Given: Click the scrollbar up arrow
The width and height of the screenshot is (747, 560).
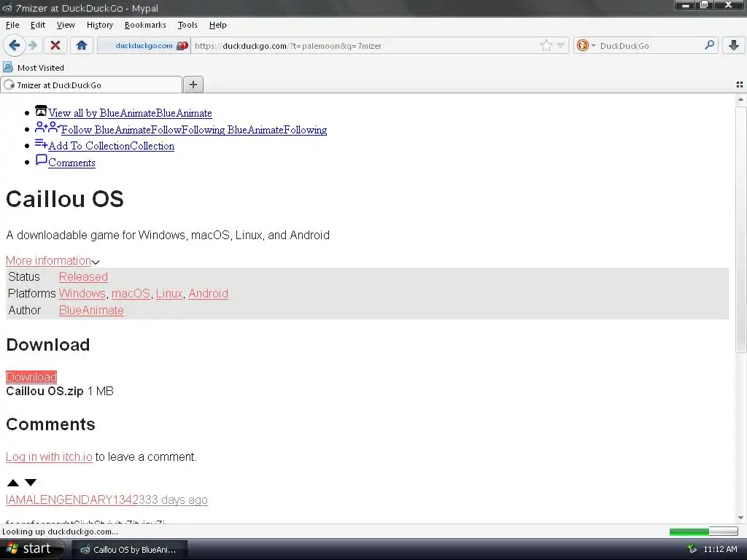Looking at the screenshot, I should (x=740, y=99).
